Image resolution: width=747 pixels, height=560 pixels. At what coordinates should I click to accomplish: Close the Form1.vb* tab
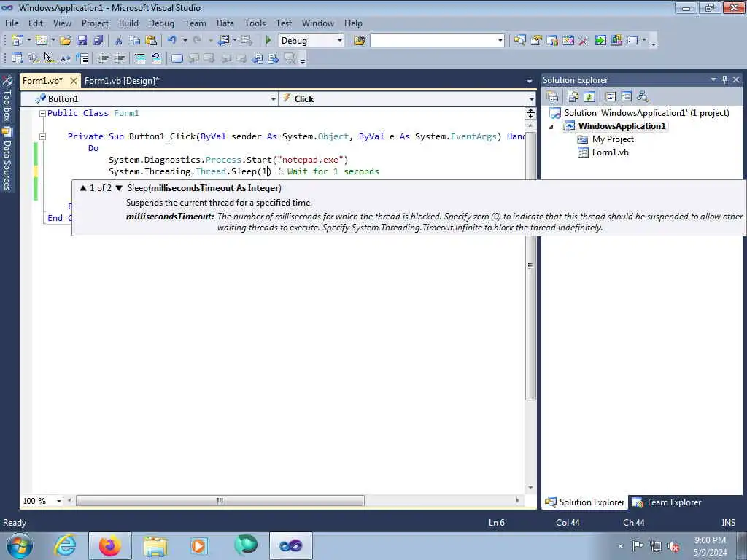point(74,81)
